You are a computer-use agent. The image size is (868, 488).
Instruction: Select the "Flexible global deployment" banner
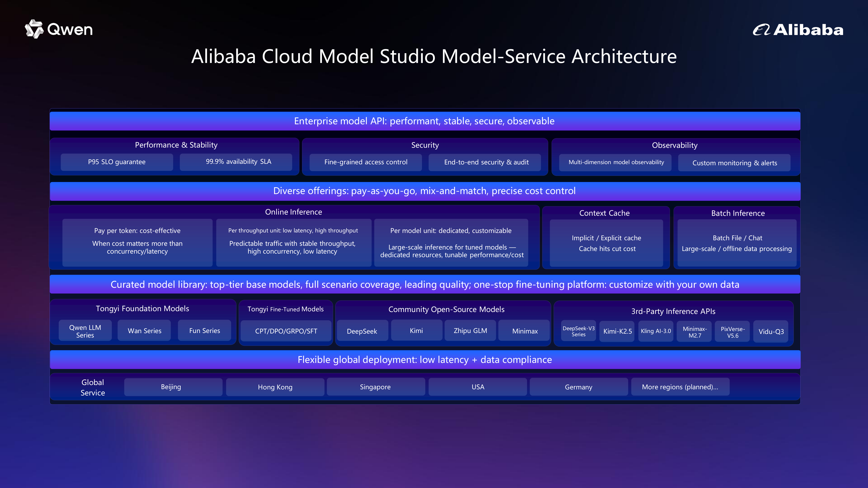click(425, 360)
